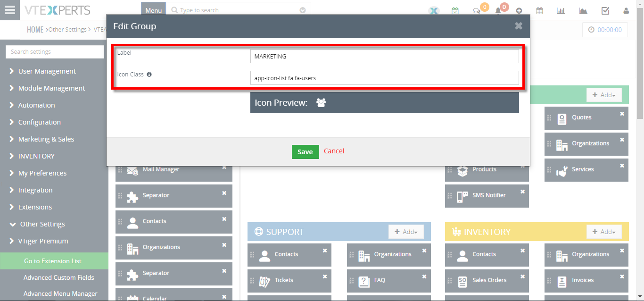Open the Add dropdown in green group header
The image size is (644, 301).
click(x=604, y=95)
